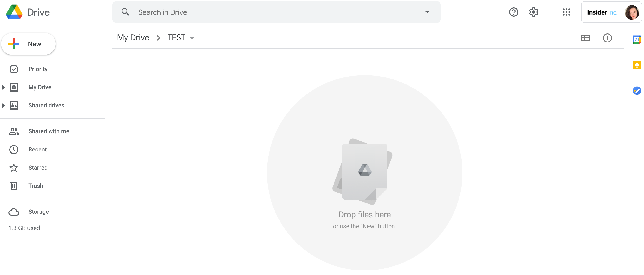Screen dimensions: 644x275
Task: Click the Help question mark button
Action: [513, 12]
